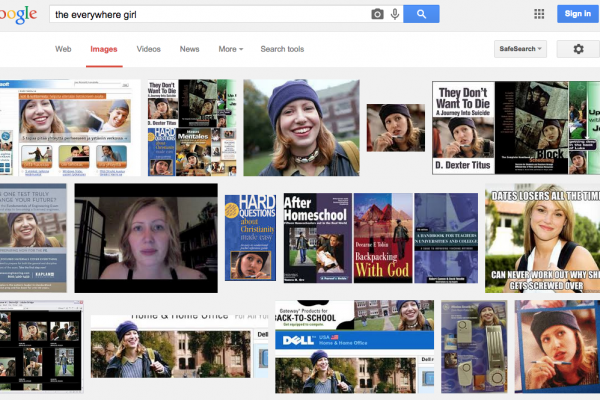Open the Microsoft website screenshot thumbnail
This screenshot has width=600, height=400.
pos(70,128)
